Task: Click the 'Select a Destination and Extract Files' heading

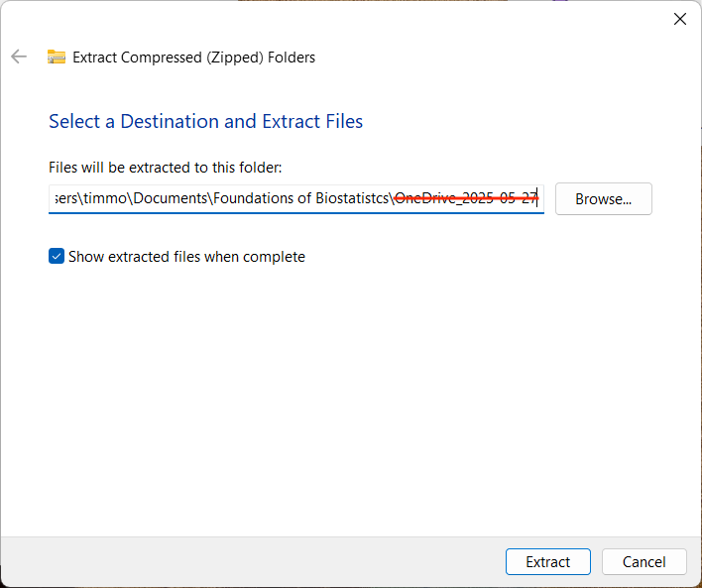Action: (x=205, y=122)
